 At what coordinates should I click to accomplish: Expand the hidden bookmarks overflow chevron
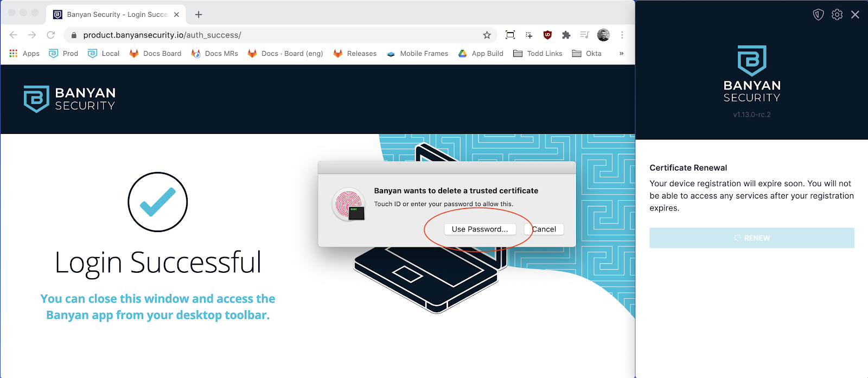click(621, 53)
